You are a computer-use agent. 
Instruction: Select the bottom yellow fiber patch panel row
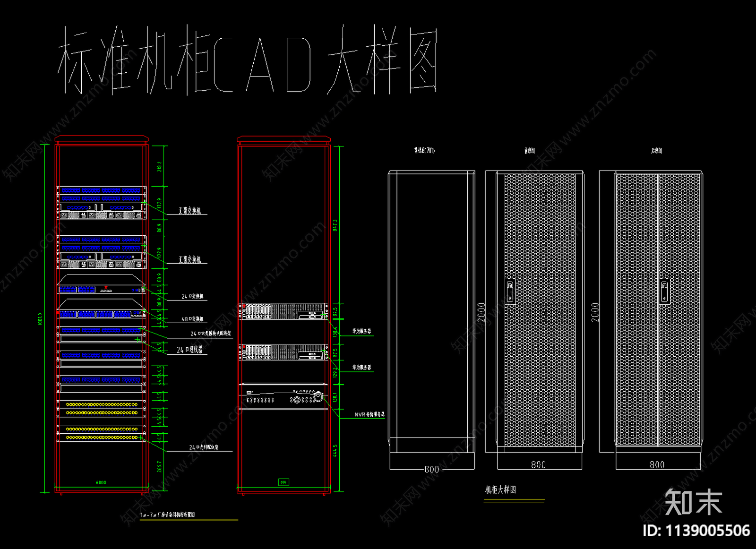tap(101, 437)
